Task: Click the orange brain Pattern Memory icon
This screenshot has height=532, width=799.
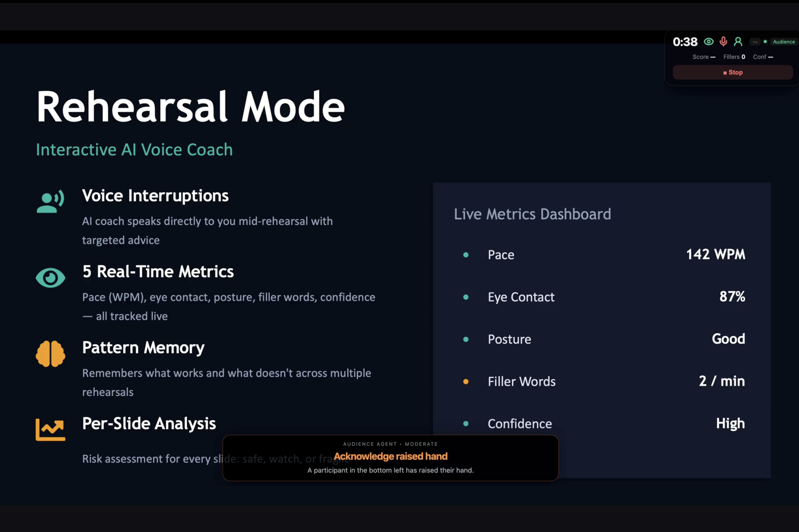Action: [50, 354]
